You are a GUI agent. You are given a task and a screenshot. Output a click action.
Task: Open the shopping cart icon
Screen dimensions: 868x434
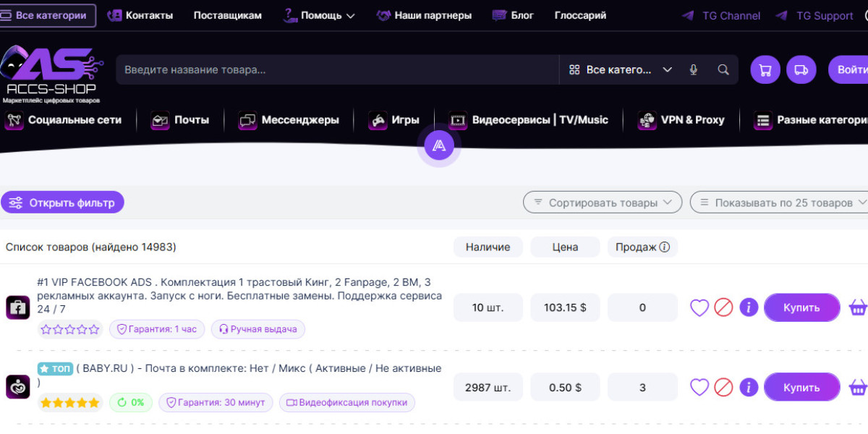[765, 70]
